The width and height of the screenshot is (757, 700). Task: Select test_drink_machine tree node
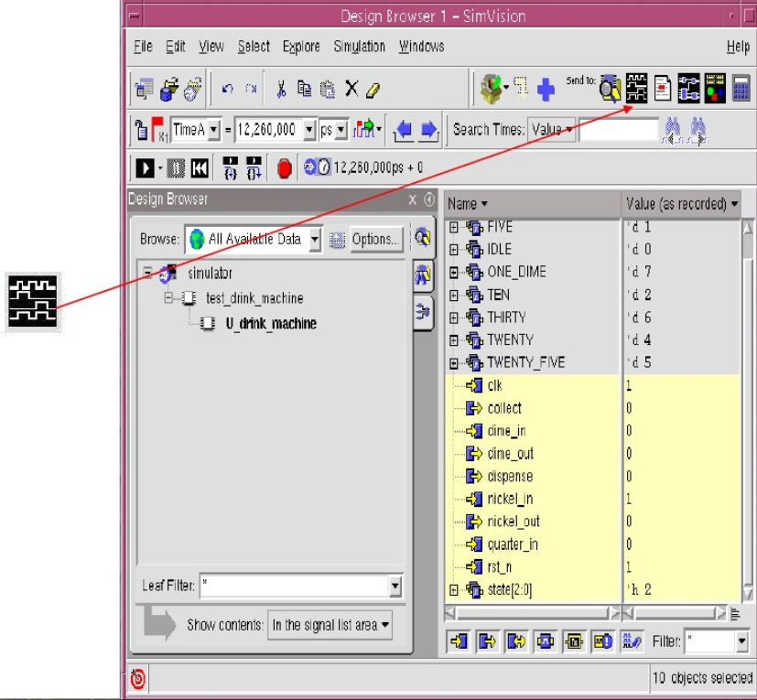pyautogui.click(x=254, y=298)
